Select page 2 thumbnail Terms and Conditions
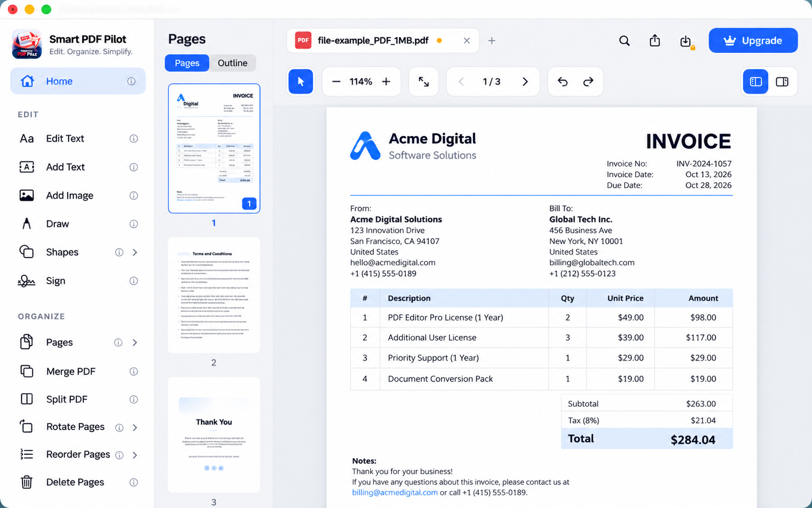 click(x=214, y=295)
